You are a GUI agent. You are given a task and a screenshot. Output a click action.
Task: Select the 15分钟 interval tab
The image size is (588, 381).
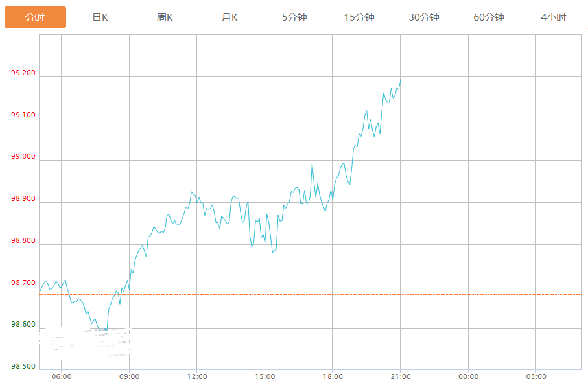359,17
